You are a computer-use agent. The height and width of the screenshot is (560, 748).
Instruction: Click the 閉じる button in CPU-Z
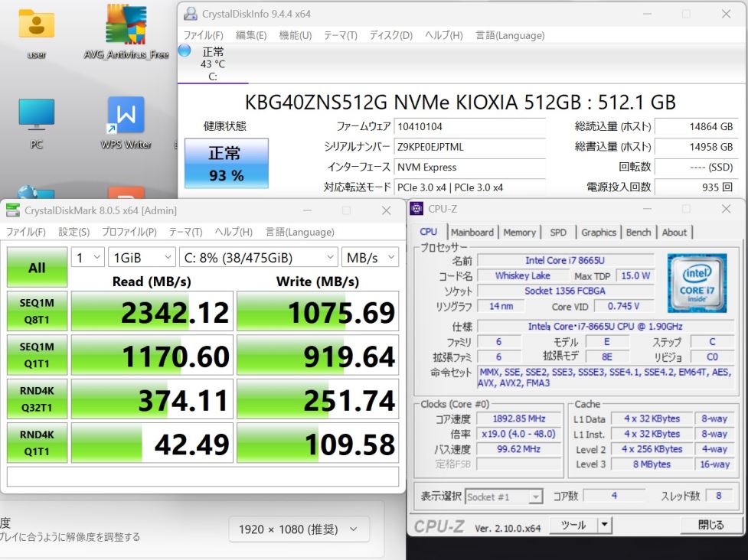coord(710,525)
